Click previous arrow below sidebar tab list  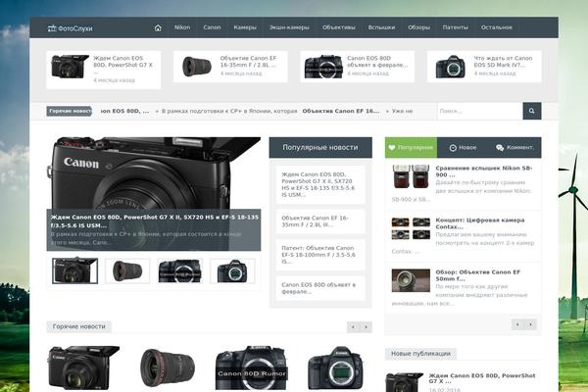517,324
